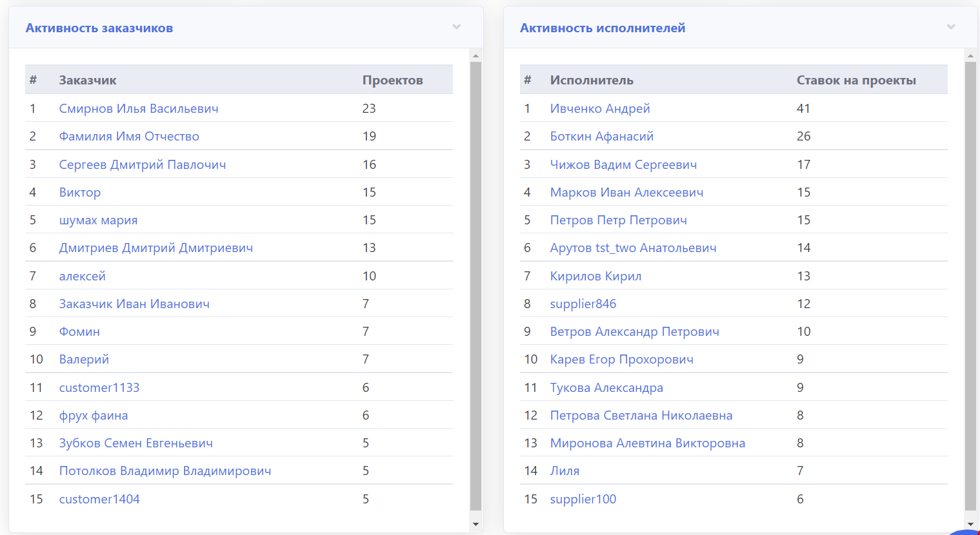Open customer Сергеев Дмитрий Павлочич
The height and width of the screenshot is (535, 980).
pyautogui.click(x=143, y=164)
